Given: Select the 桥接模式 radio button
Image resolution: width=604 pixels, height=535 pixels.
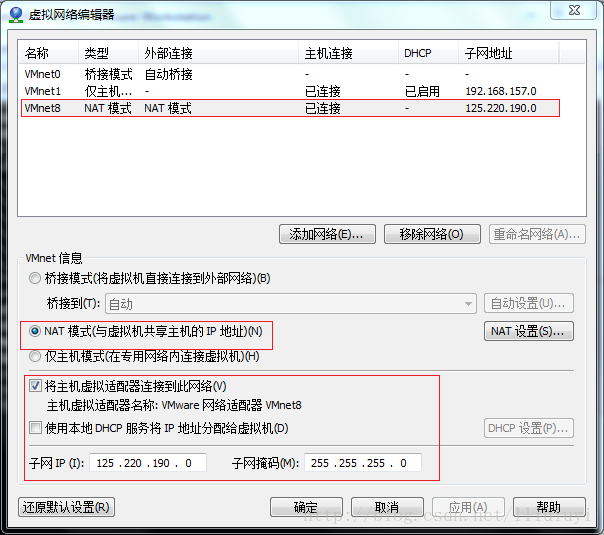Looking at the screenshot, I should pyautogui.click(x=35, y=278).
